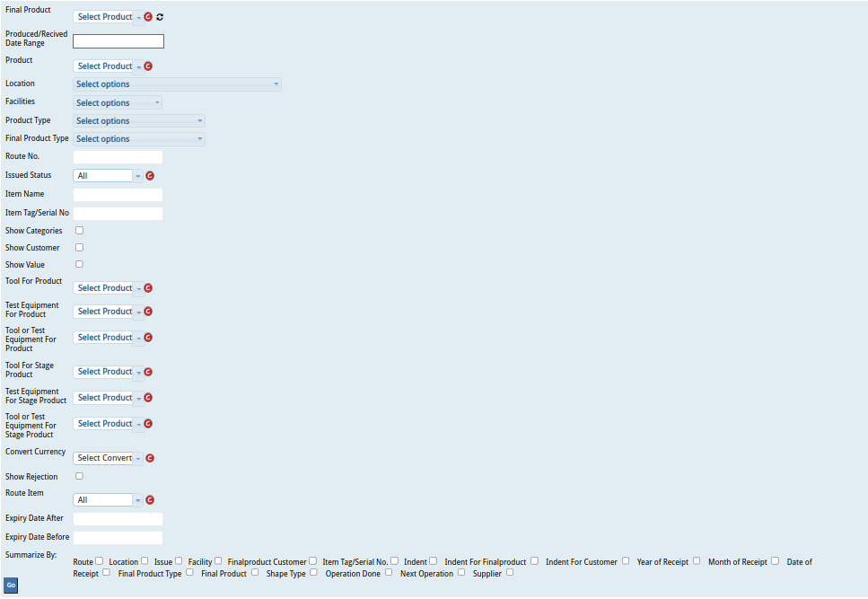This screenshot has width=868, height=599.
Task: Click the Go button
Action: pyautogui.click(x=11, y=585)
